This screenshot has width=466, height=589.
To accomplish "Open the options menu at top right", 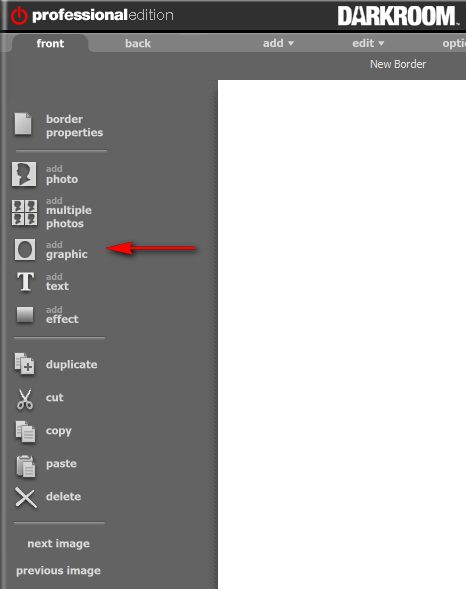I will [x=454, y=43].
